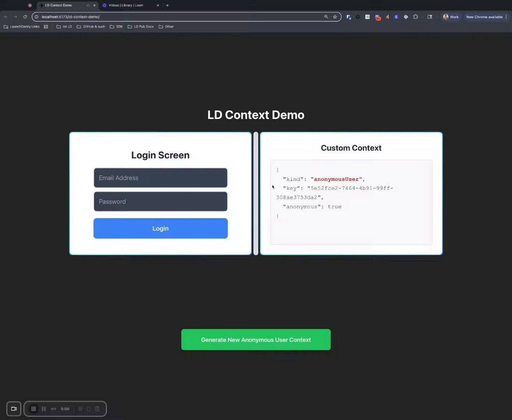Image resolution: width=512 pixels, height=420 pixels.
Task: Click the rewind button in recorder
Action: [x=53, y=409]
